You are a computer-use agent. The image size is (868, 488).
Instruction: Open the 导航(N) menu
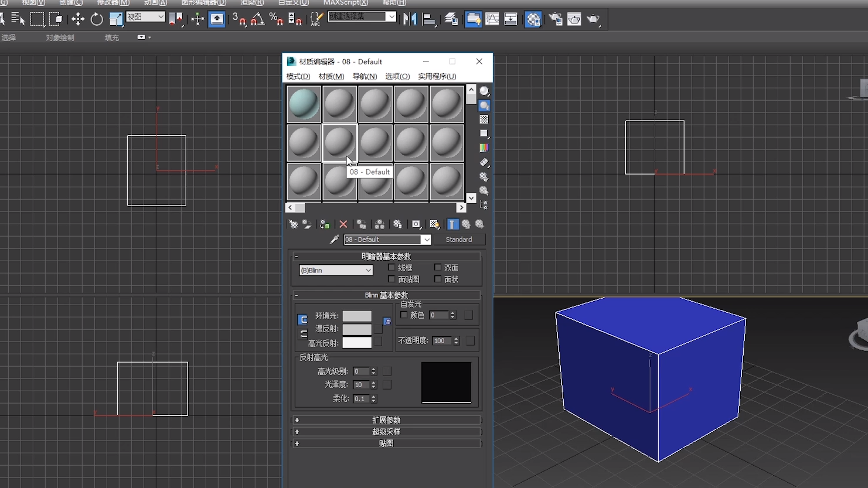click(365, 77)
